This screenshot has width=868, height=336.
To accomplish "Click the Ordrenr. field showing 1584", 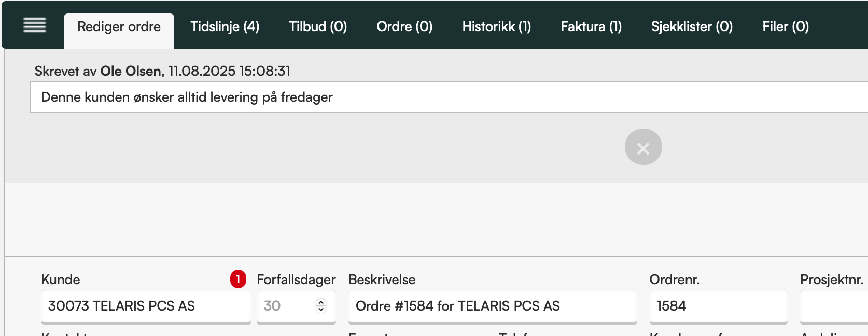I will (x=718, y=306).
